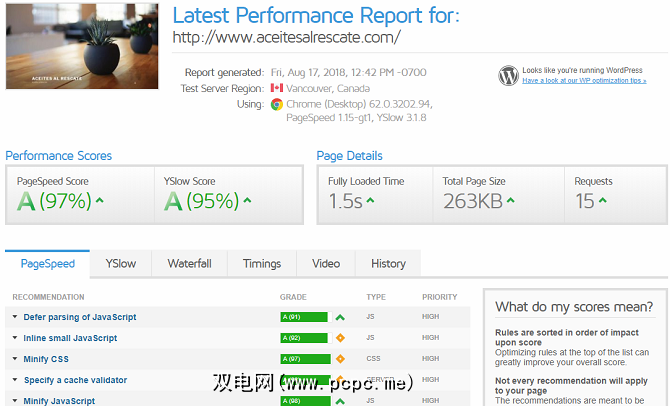The image size is (670, 406).
Task: Expand the Defer parsing of JavaScript recommendation
Action: 15,317
